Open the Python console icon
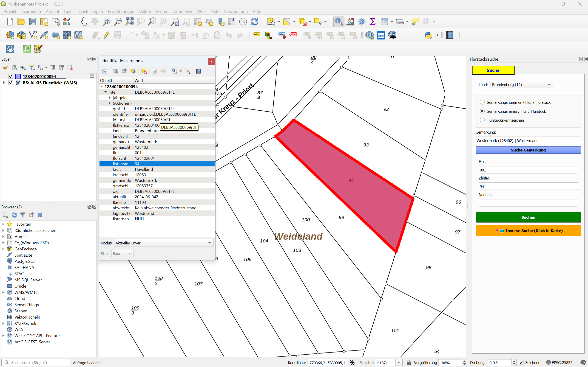This screenshot has height=367, width=588. 428,35
